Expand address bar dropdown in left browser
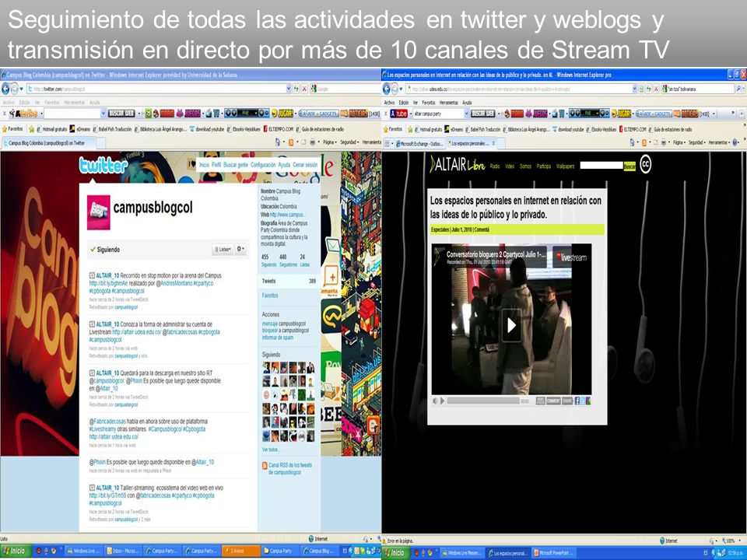This screenshot has width=747, height=560. [x=289, y=89]
